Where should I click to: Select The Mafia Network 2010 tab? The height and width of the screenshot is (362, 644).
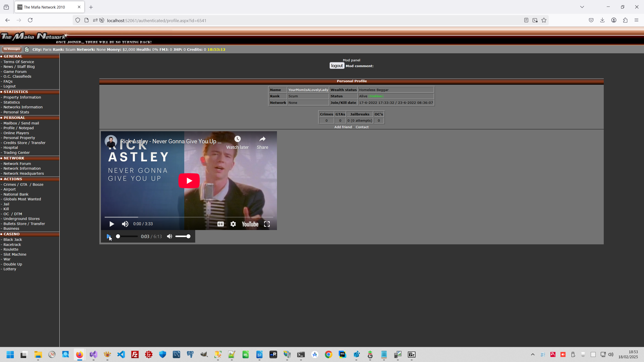[x=45, y=7]
